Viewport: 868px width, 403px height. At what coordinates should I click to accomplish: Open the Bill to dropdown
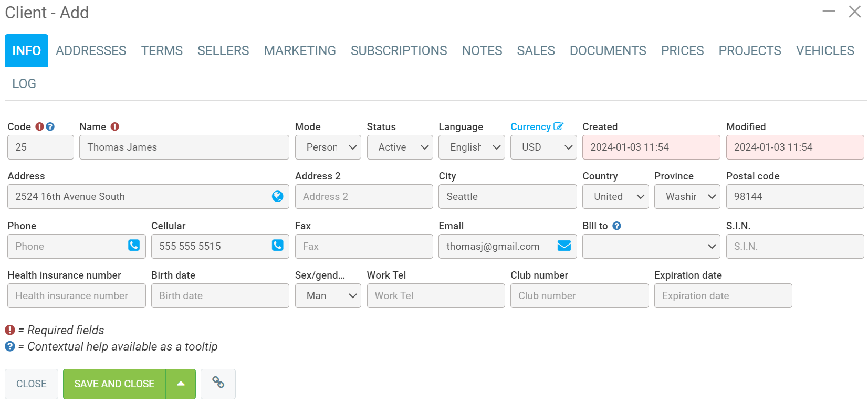point(651,247)
